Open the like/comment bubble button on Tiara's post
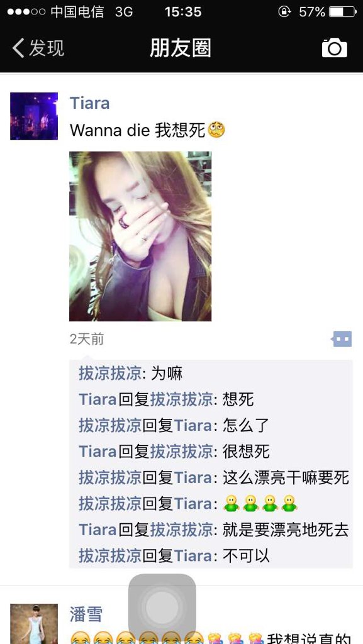This screenshot has width=363, height=644. tap(341, 339)
